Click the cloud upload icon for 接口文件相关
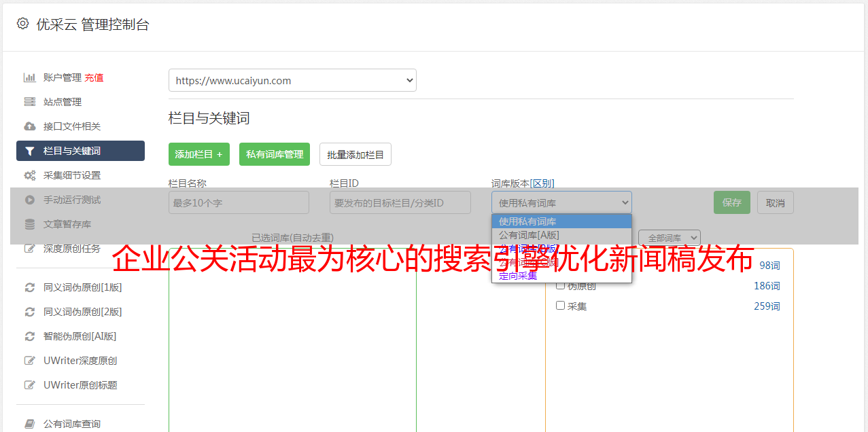 pyautogui.click(x=30, y=126)
